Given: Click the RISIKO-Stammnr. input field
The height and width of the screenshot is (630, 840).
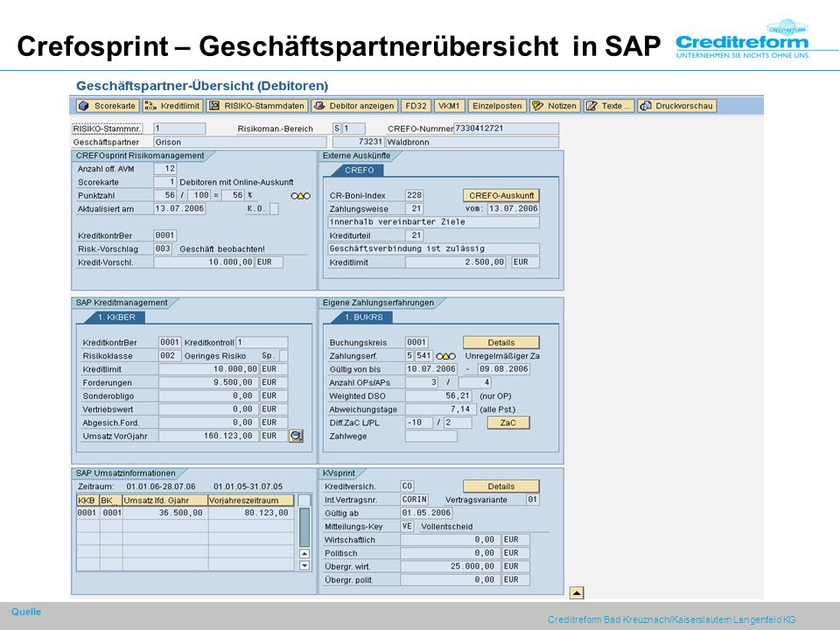Looking at the screenshot, I should (x=178, y=129).
